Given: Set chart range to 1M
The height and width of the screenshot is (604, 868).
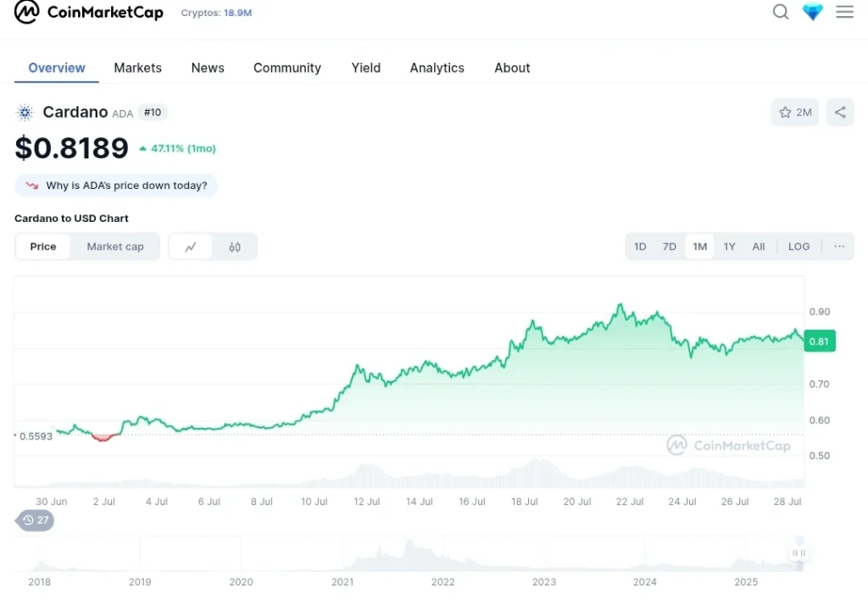Looking at the screenshot, I should [x=699, y=247].
